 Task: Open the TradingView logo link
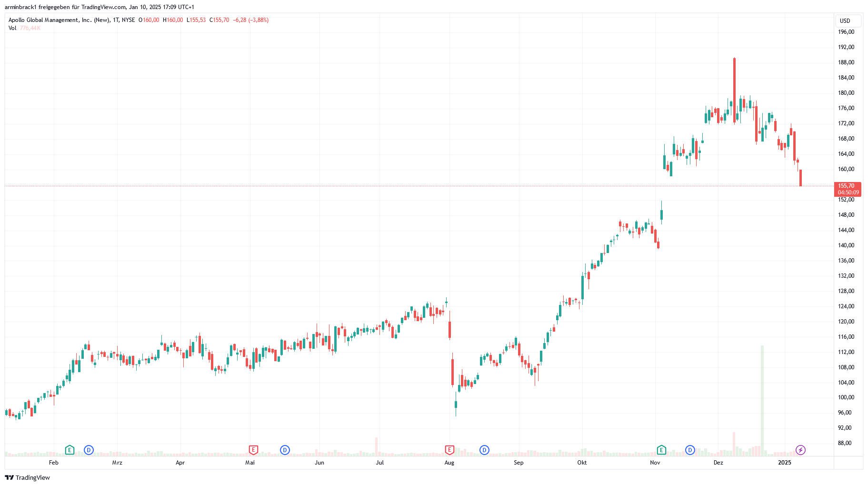[27, 477]
